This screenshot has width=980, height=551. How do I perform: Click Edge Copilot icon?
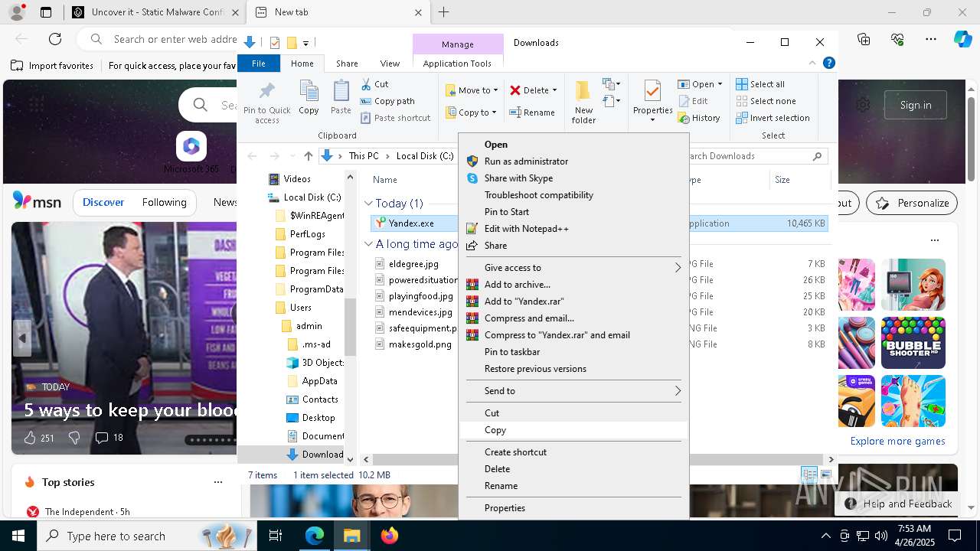962,39
